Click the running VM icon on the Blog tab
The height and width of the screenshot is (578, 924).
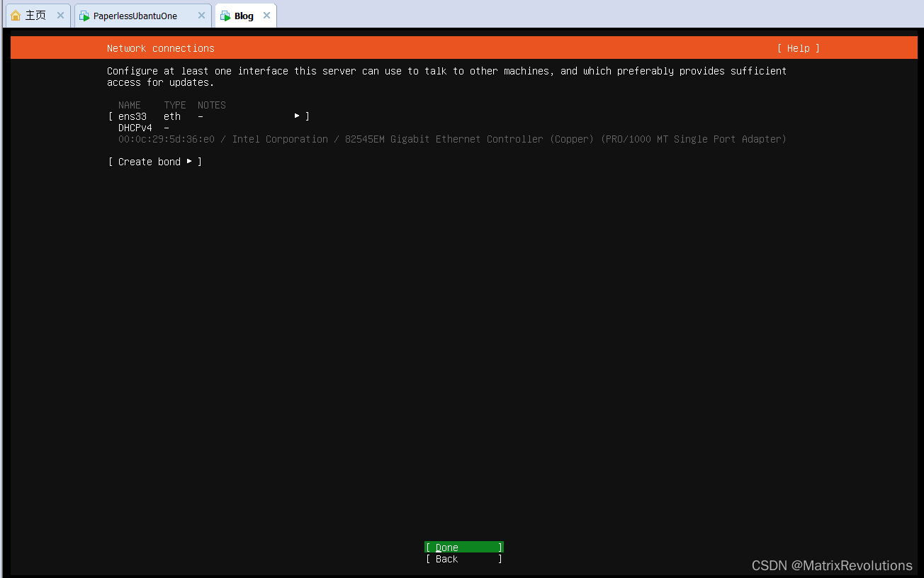click(x=225, y=15)
